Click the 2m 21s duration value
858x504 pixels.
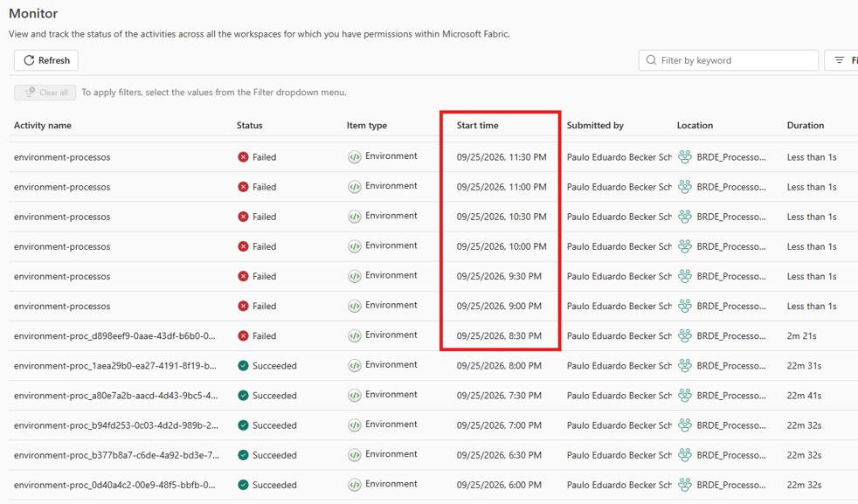(x=801, y=336)
